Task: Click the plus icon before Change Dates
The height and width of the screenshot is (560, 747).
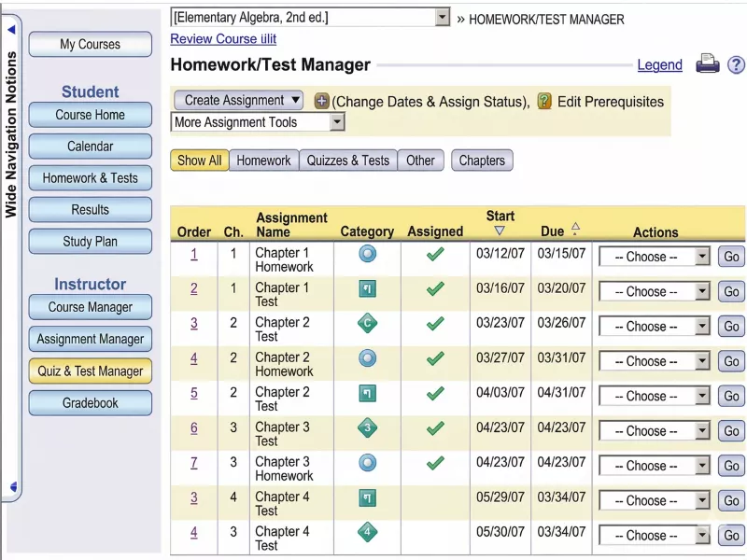Action: [321, 101]
